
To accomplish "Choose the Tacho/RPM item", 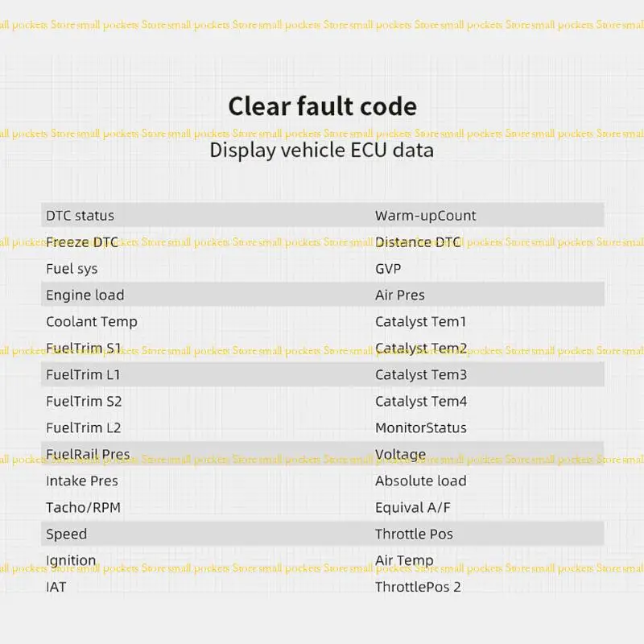I will [84, 508].
